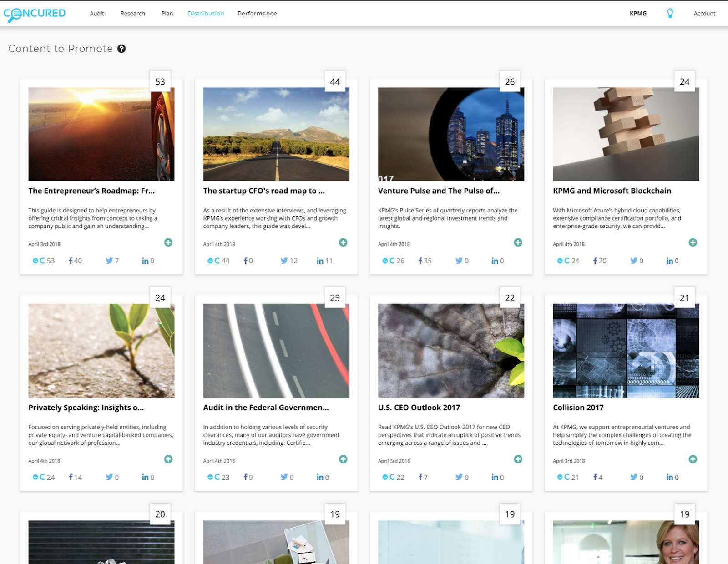Screen dimensions: 728x564
Task: Open the Audit menu item
Action: [x=97, y=14]
